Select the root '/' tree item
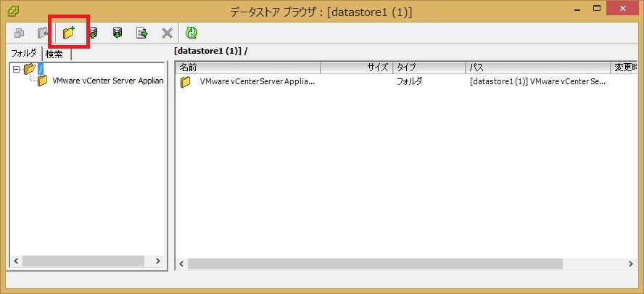The image size is (644, 294). tap(41, 69)
